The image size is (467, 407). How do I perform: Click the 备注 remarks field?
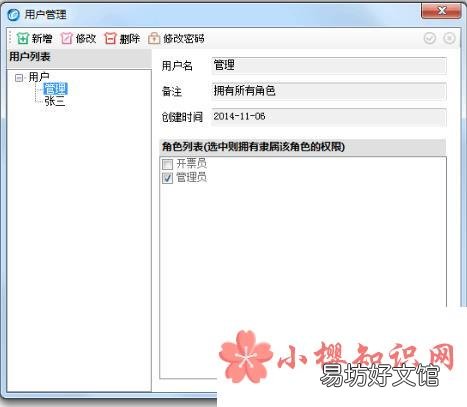coord(329,91)
